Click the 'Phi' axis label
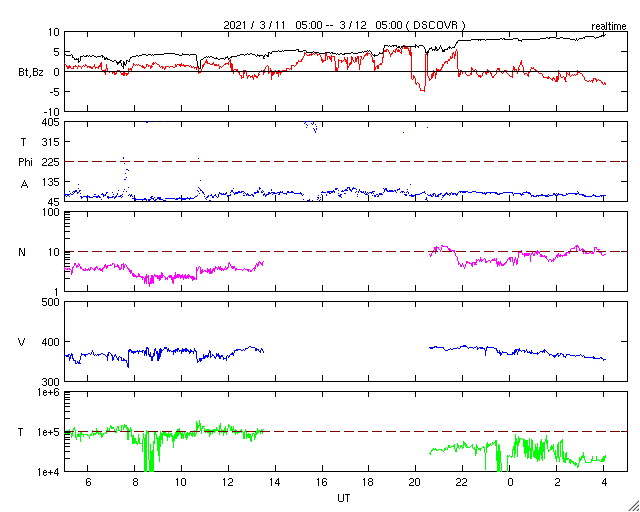Viewport: 640px width, 512px height. 25,162
